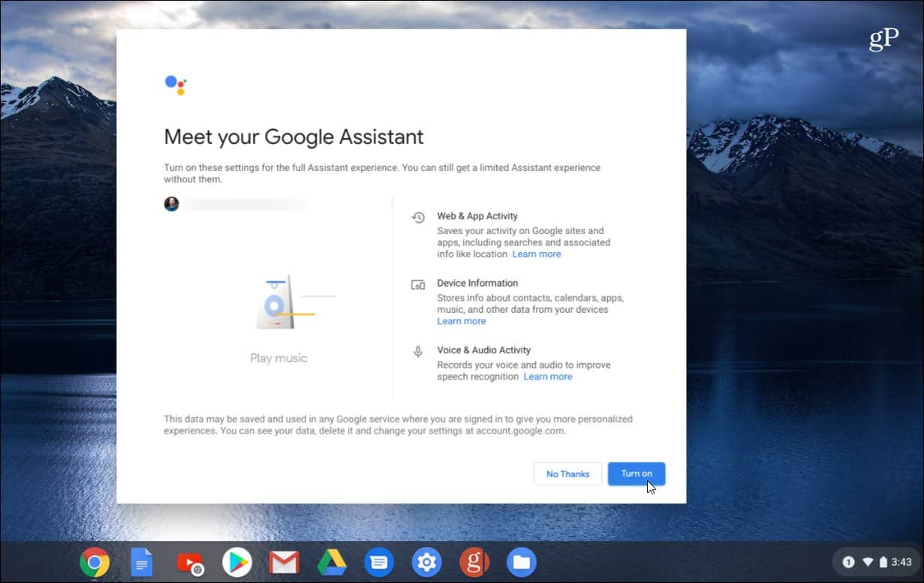Open the system tray clock showing 3:43
This screenshot has width=924, height=583.
(901, 562)
